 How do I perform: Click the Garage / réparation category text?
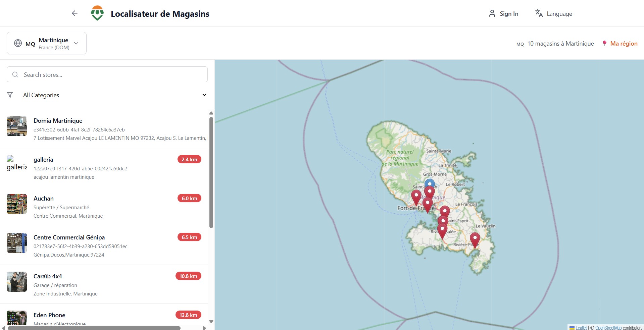(x=55, y=285)
